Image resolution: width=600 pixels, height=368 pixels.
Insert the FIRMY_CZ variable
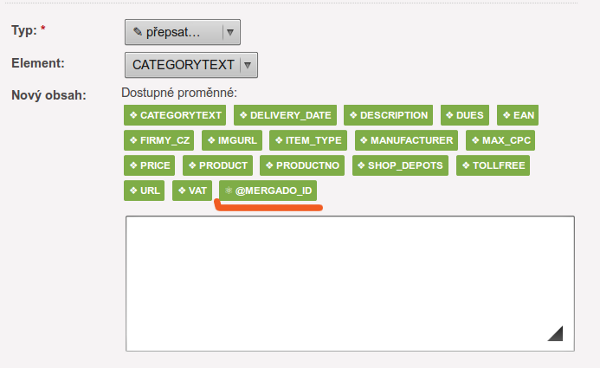[x=159, y=140]
